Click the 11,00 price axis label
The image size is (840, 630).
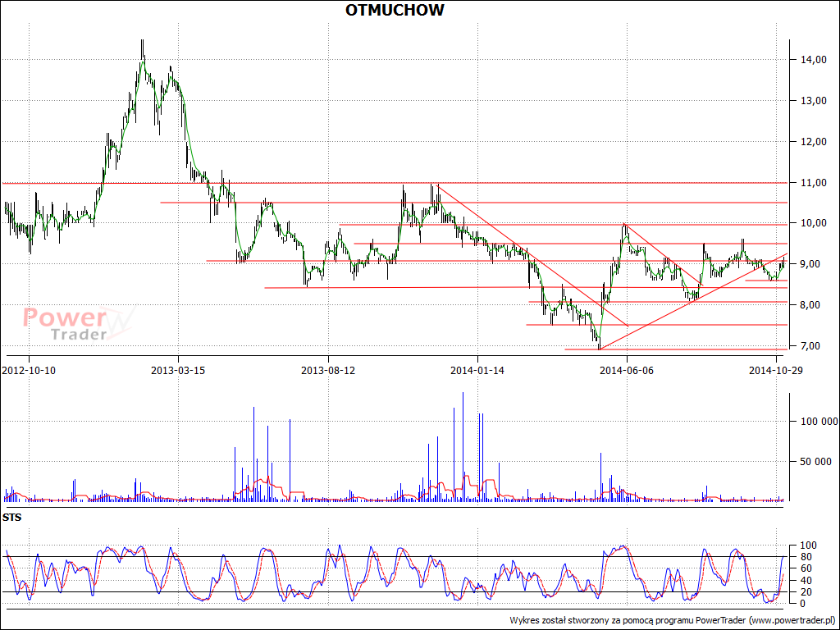[x=813, y=183]
